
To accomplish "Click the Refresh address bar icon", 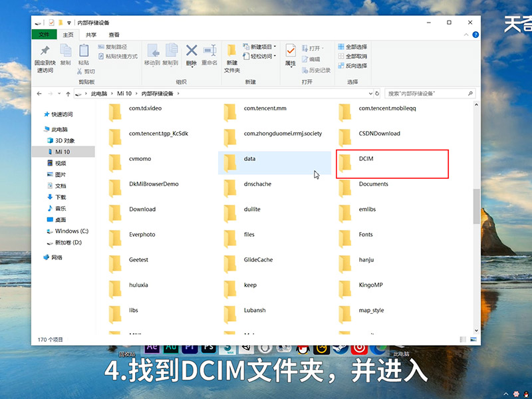I will (377, 94).
